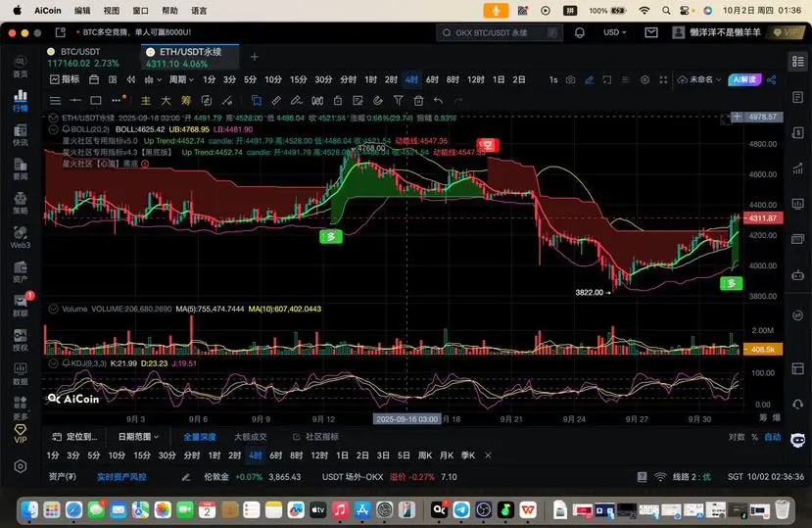Image resolution: width=812 pixels, height=528 pixels.
Task: Toggle 对数 logarithmic scale
Action: [x=737, y=437]
